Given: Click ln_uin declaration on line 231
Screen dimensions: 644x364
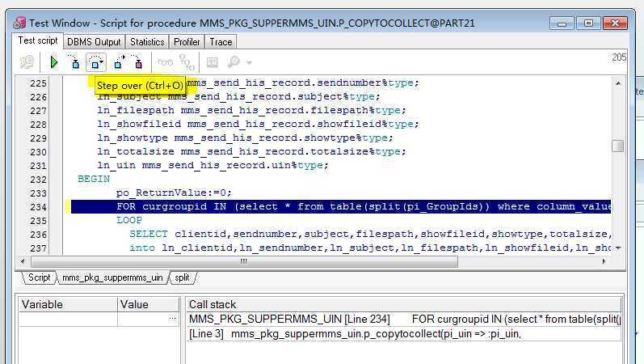Looking at the screenshot, I should [213, 165].
